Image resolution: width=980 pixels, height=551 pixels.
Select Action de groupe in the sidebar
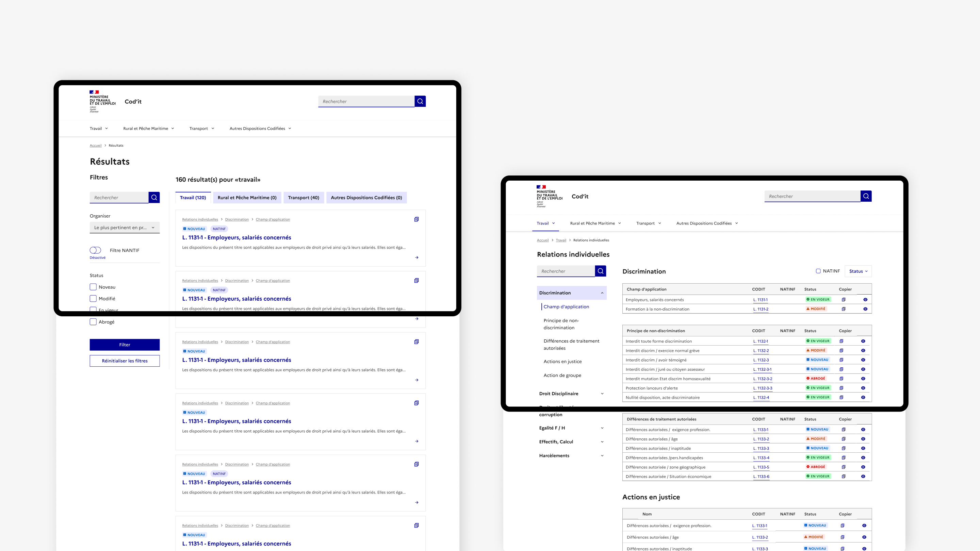[x=562, y=375]
